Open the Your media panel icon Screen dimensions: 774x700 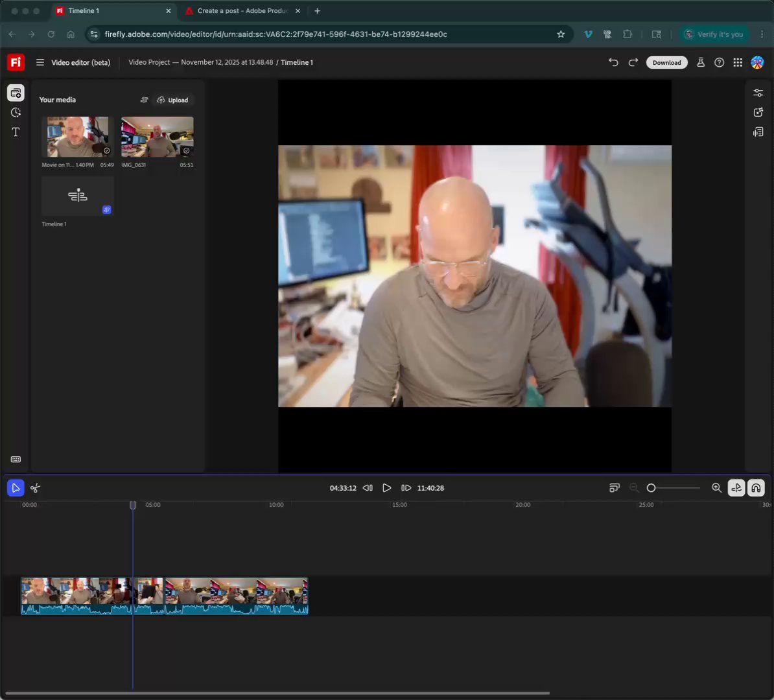(x=16, y=93)
